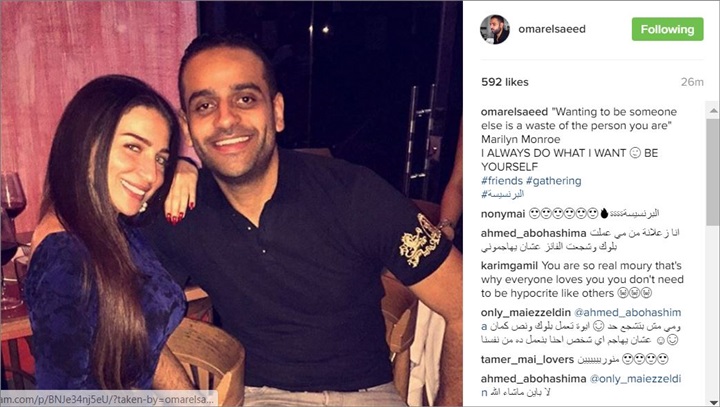Open nonymai commenter profile
720x407 pixels.
pyautogui.click(x=503, y=214)
